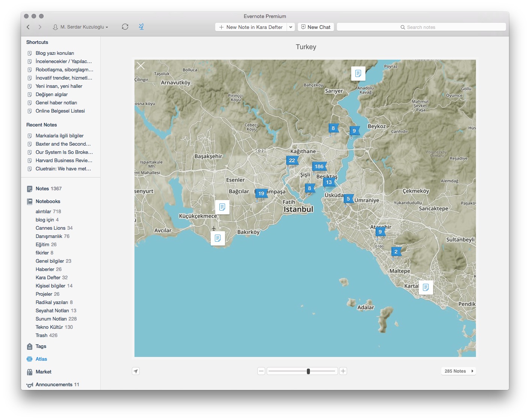Open shortcut Değişen algılar
The height and width of the screenshot is (420, 530).
pos(51,95)
